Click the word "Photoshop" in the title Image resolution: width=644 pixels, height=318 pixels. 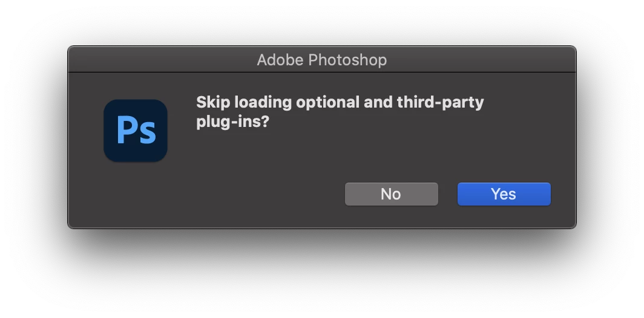click(347, 60)
